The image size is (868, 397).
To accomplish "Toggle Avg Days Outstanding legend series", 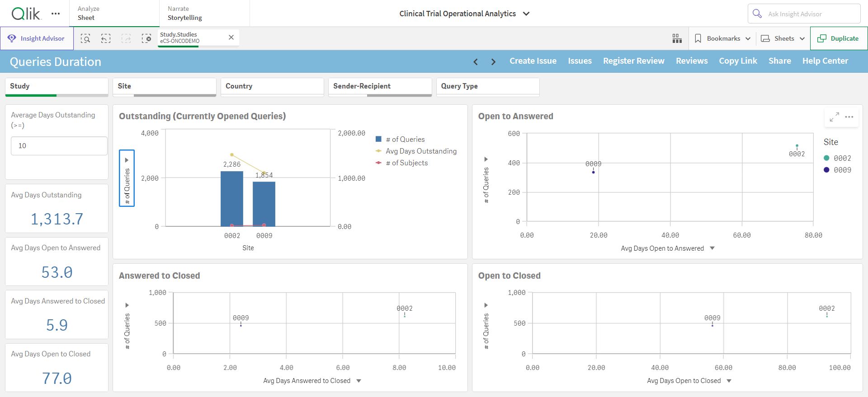I will (x=416, y=151).
